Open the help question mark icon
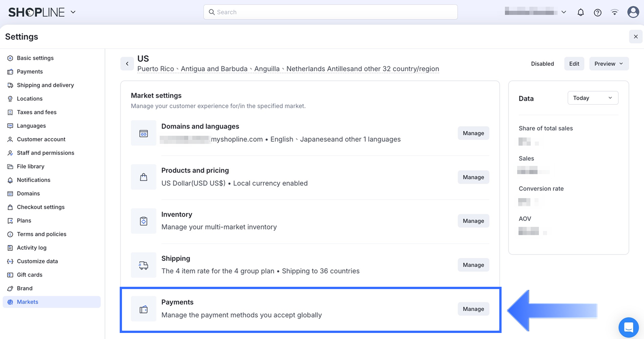Image resolution: width=644 pixels, height=339 pixels. pyautogui.click(x=597, y=12)
